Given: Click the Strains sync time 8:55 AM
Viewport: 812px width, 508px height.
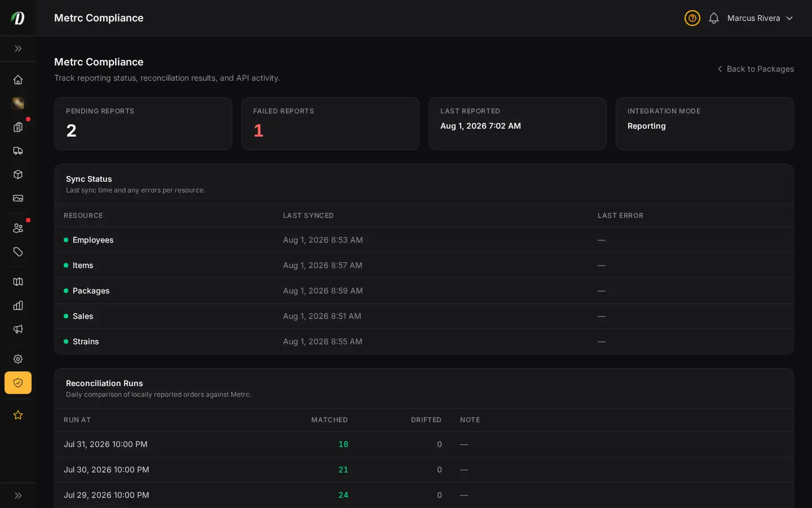Looking at the screenshot, I should 323,341.
